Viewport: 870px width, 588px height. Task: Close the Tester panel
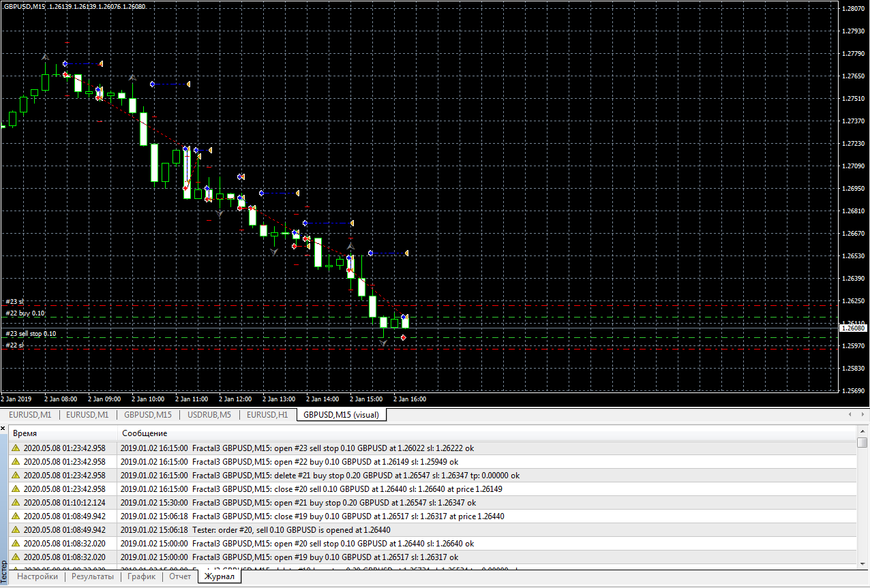click(4, 427)
